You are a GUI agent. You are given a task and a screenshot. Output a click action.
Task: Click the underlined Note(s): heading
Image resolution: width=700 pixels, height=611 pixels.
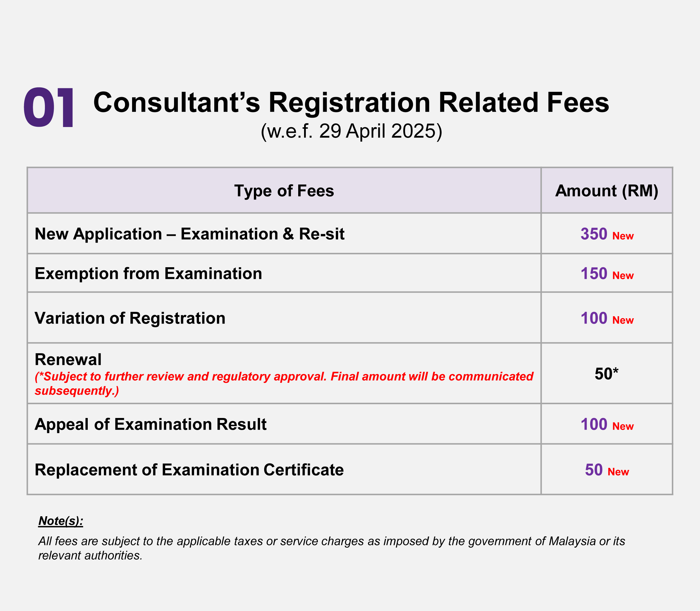(x=61, y=521)
